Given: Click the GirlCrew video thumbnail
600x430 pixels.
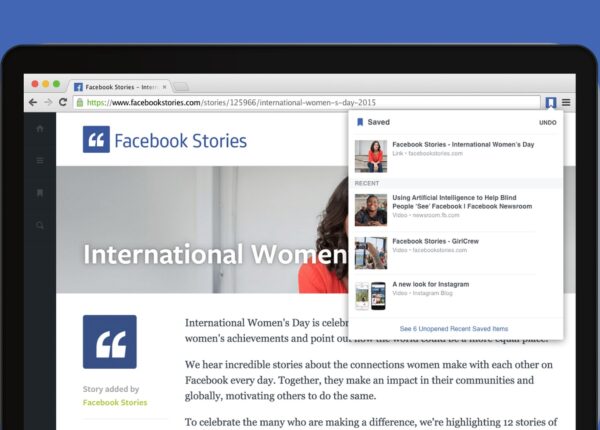Looking at the screenshot, I should pyautogui.click(x=371, y=253).
